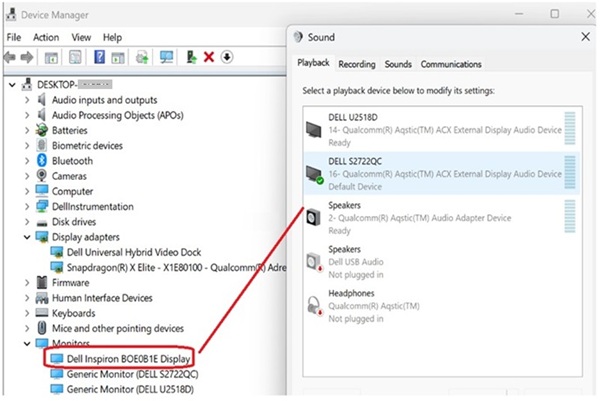Click the Batteries category icon
Image resolution: width=600 pixels, height=401 pixels.
[x=42, y=130]
